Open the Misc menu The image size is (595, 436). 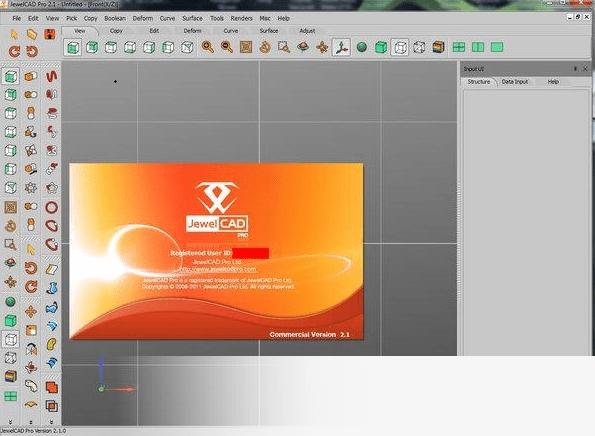265,18
